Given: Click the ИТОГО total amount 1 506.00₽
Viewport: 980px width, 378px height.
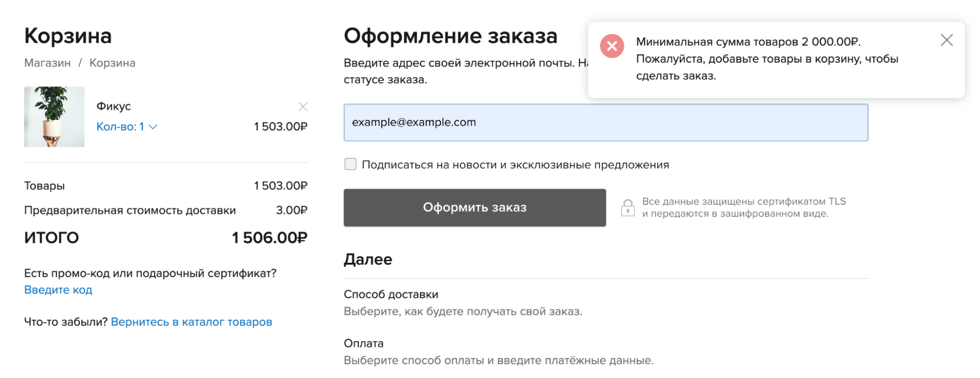Looking at the screenshot, I should [x=269, y=238].
